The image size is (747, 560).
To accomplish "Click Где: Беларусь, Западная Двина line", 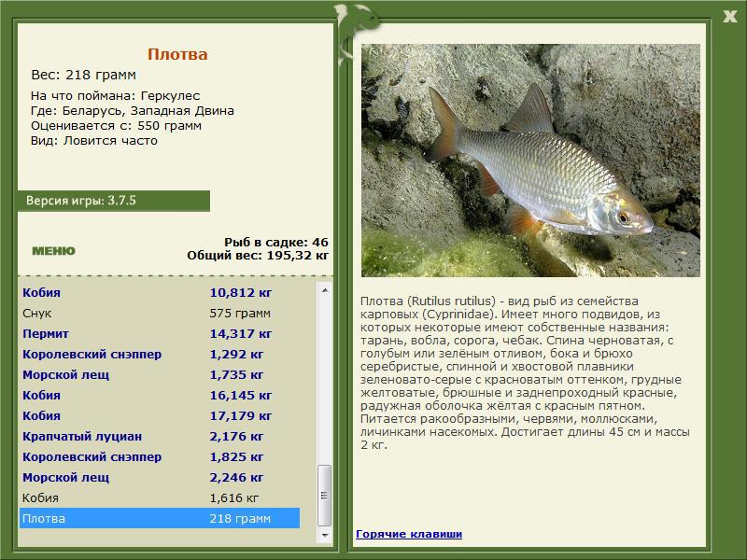I will tap(133, 111).
